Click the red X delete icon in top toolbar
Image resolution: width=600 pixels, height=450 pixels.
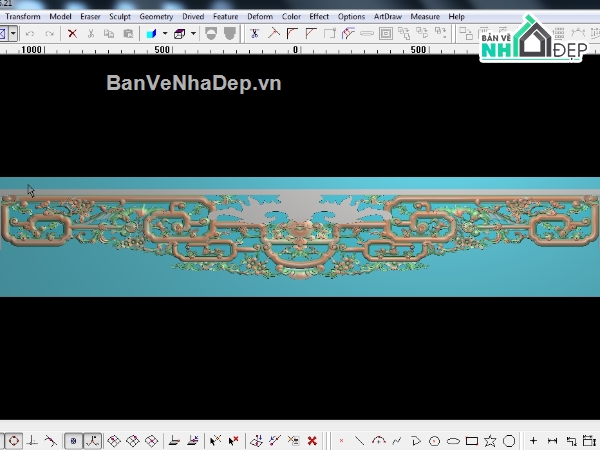[72, 34]
